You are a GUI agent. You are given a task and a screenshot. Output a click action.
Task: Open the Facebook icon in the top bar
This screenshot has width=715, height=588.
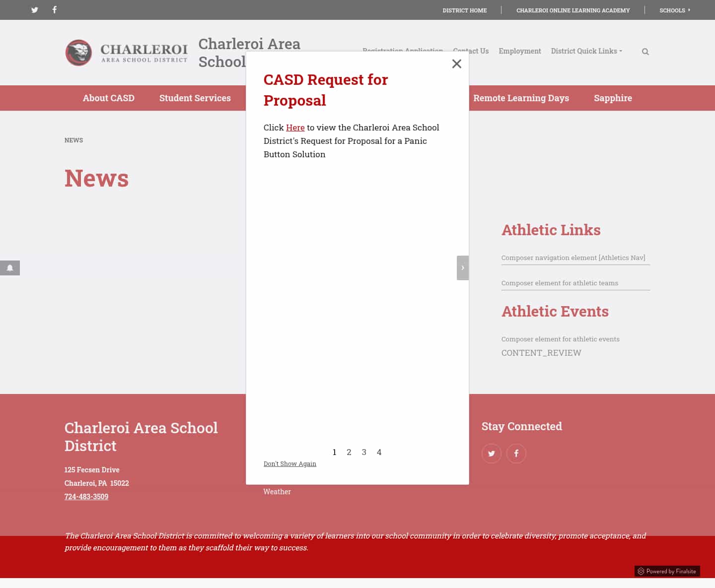click(x=55, y=10)
